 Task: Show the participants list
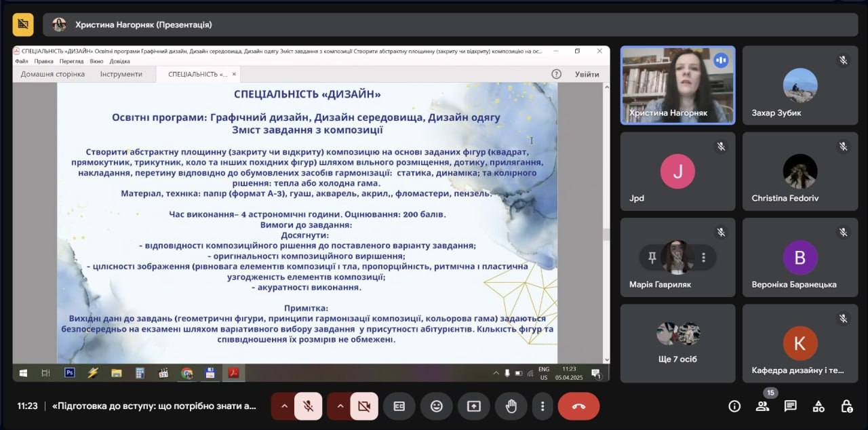click(x=762, y=406)
